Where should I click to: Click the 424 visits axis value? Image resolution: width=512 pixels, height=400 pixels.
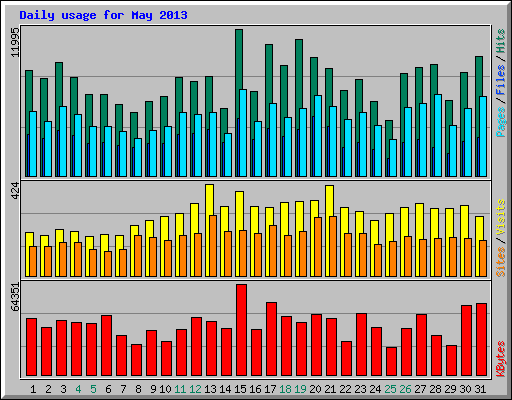[x=15, y=191]
